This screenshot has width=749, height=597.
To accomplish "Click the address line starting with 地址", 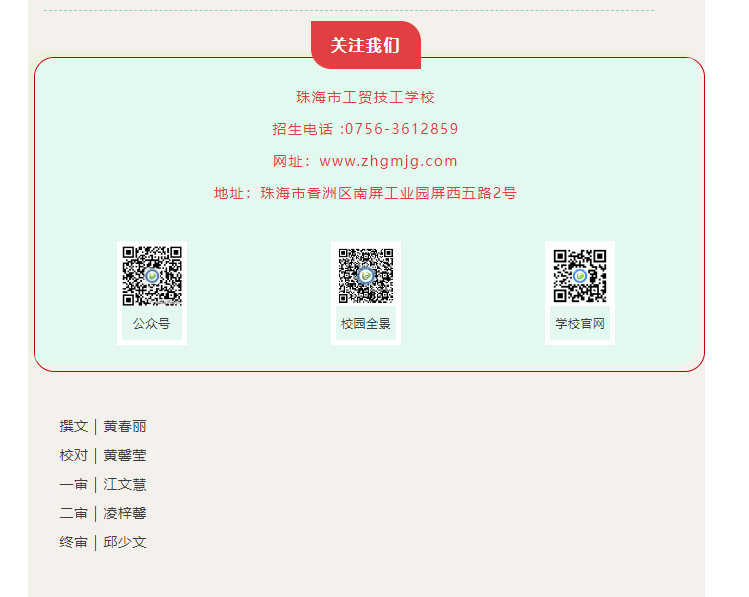I will point(365,193).
